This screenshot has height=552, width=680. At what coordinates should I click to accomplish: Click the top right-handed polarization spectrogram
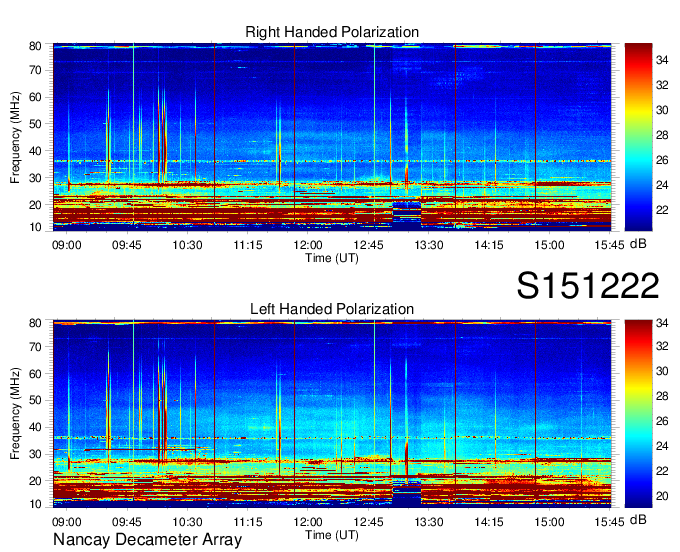332,137
